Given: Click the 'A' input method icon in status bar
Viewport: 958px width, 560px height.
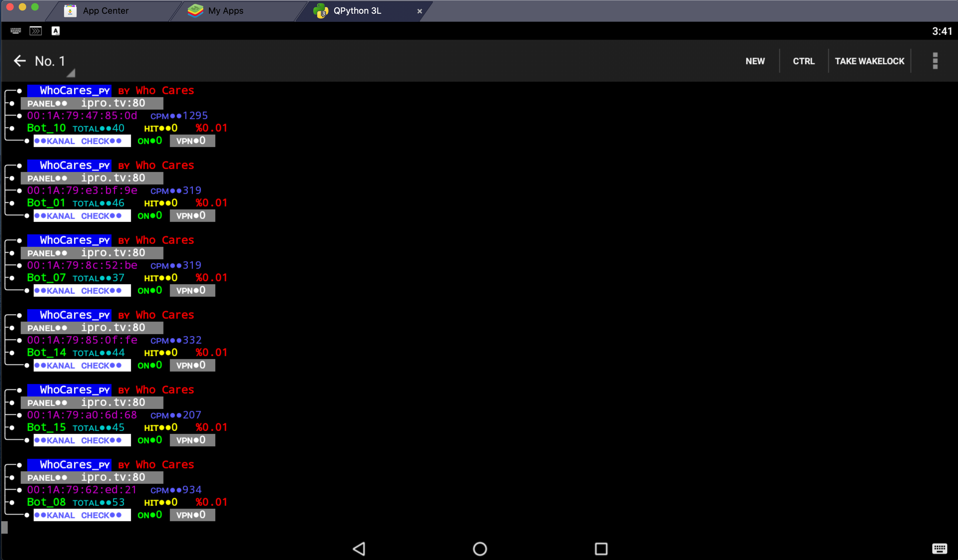Looking at the screenshot, I should click(x=56, y=31).
